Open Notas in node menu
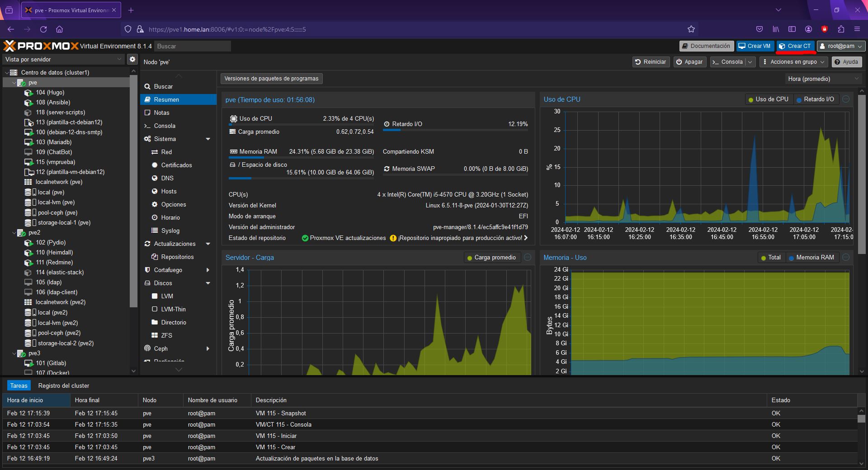The height and width of the screenshot is (470, 868). pos(179,113)
